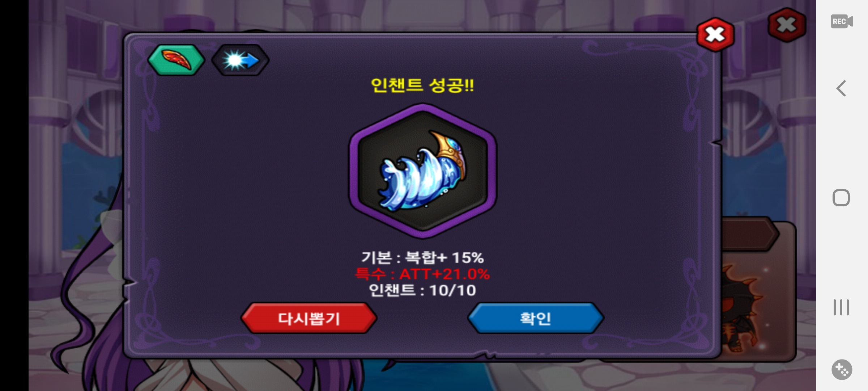Tap the blue water pool below the dialog

coord(427,375)
